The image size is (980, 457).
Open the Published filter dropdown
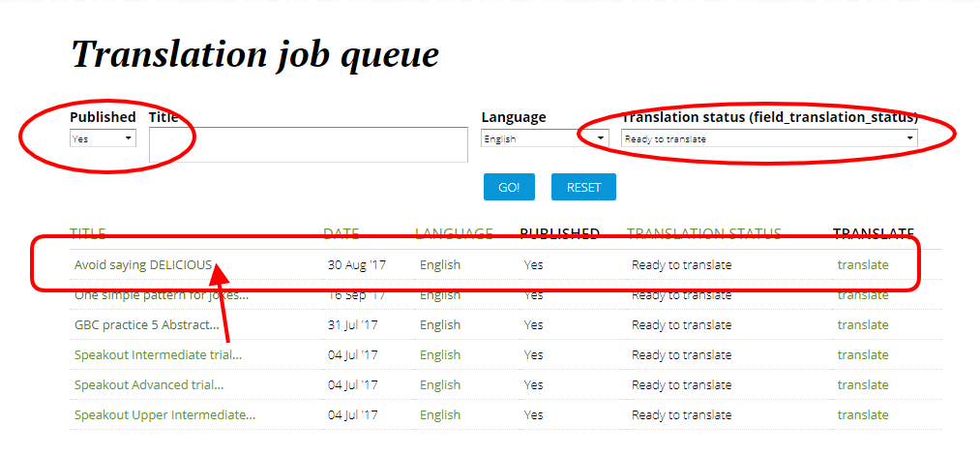[x=103, y=138]
